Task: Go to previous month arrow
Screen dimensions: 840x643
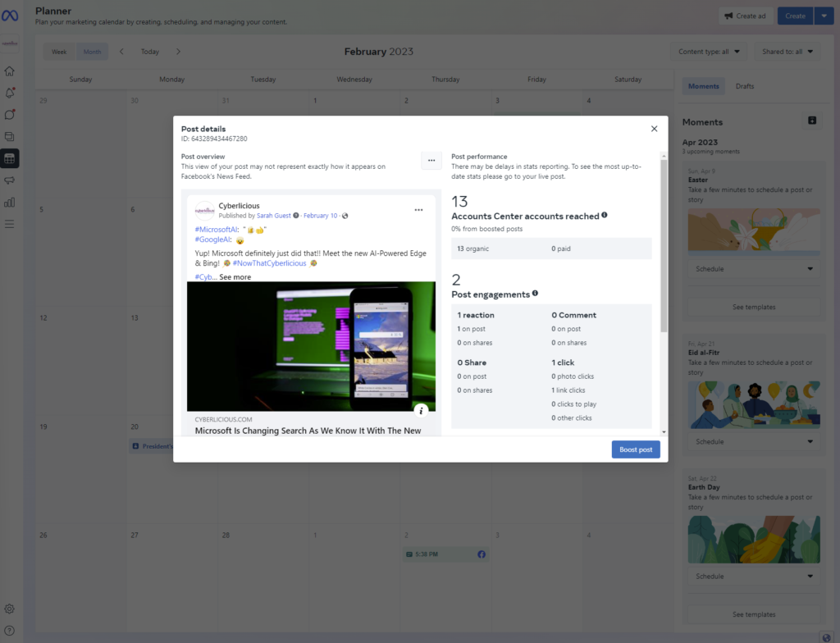Action: coord(121,52)
